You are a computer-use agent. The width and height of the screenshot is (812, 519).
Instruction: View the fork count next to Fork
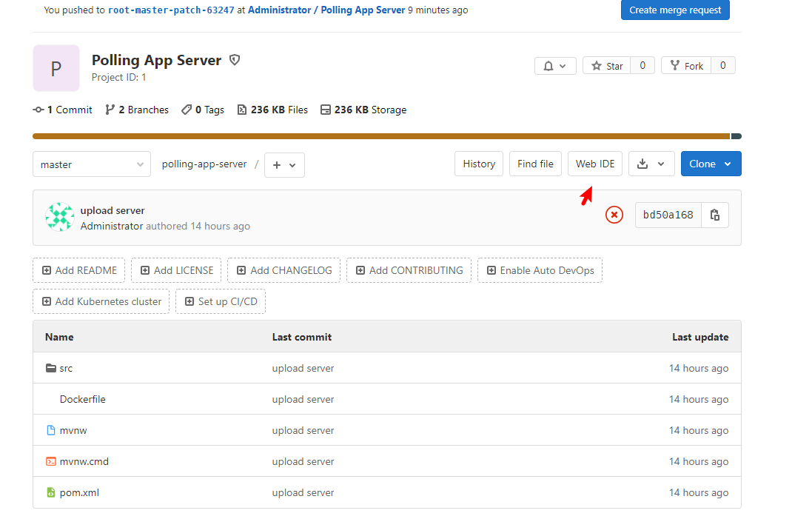pyautogui.click(x=723, y=65)
